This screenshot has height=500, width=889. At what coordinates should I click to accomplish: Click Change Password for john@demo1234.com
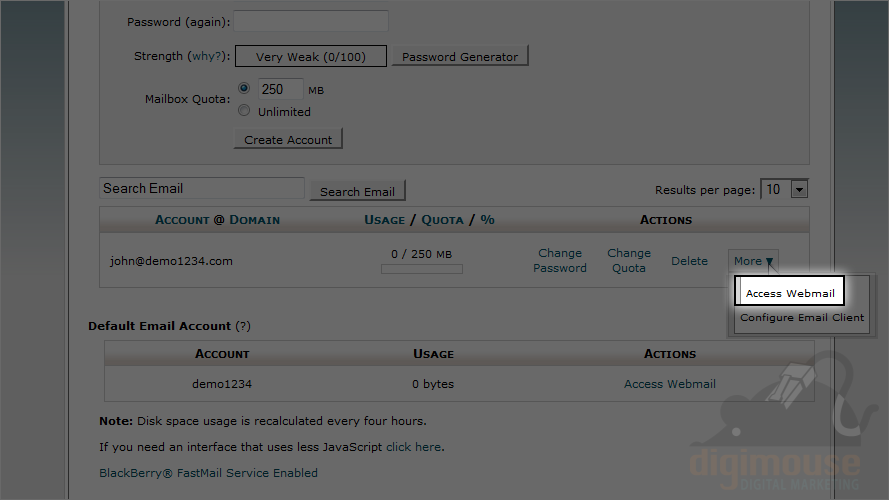pyautogui.click(x=560, y=261)
